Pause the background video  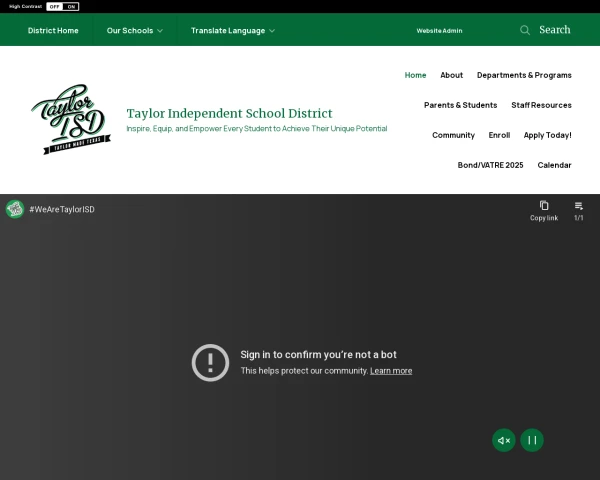tap(532, 440)
